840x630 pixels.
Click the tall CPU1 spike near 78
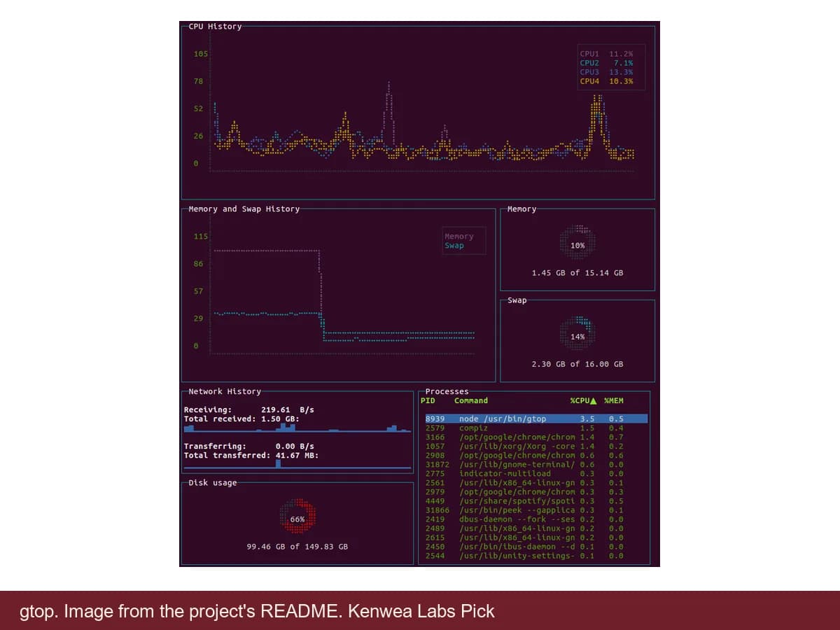tap(388, 112)
